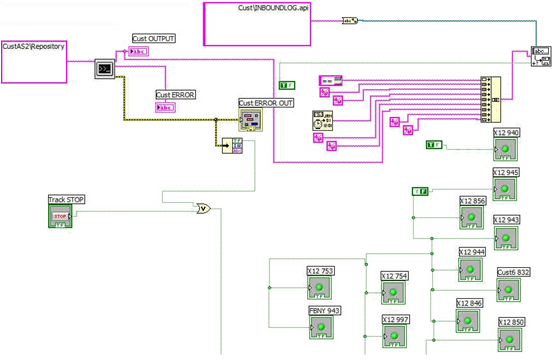Select the FBNY 943 LED indicator terminal
Image resolution: width=560 pixels, height=360 pixels.
(321, 327)
